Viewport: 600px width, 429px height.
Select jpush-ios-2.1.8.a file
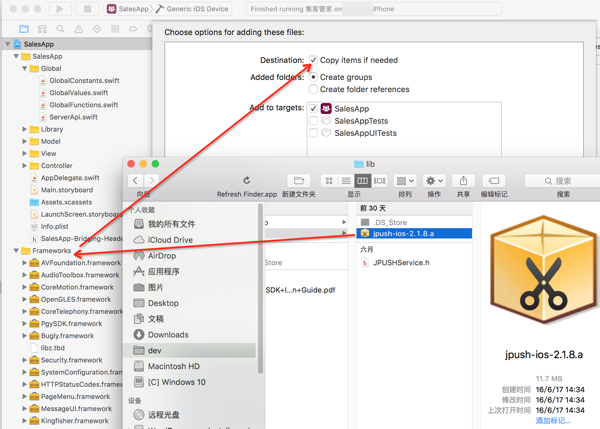(x=414, y=233)
